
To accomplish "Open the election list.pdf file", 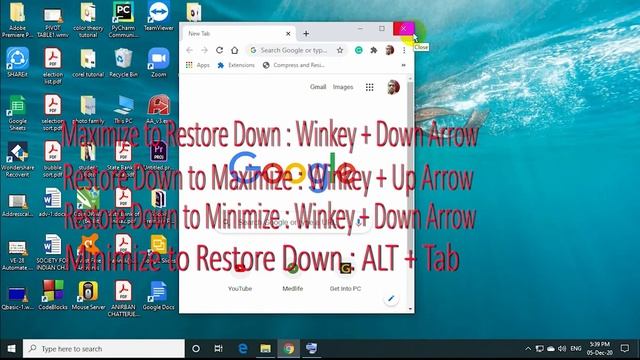I will tap(53, 66).
